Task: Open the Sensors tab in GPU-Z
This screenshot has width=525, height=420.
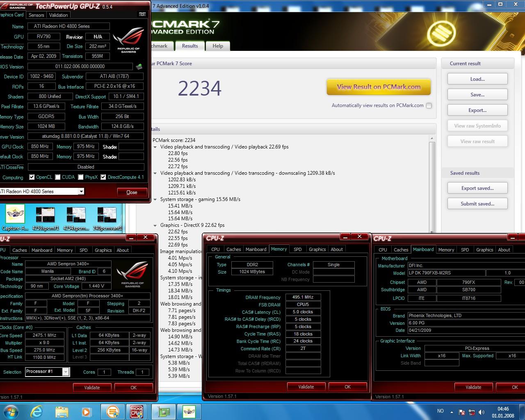Action: (x=36, y=15)
